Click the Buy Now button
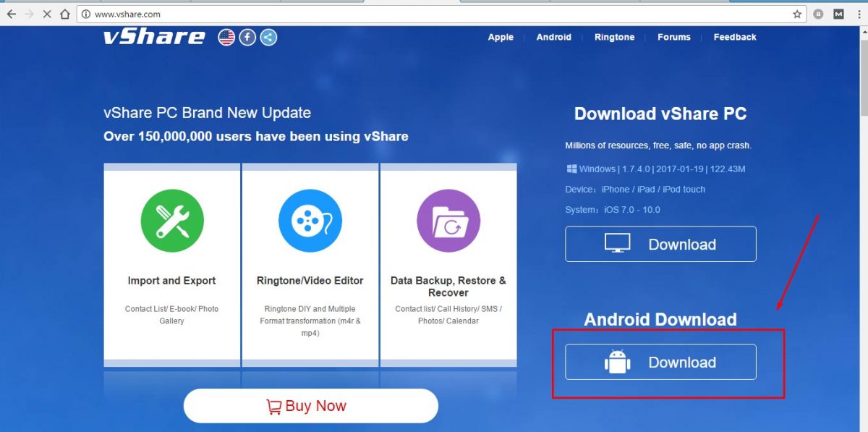 tap(311, 406)
